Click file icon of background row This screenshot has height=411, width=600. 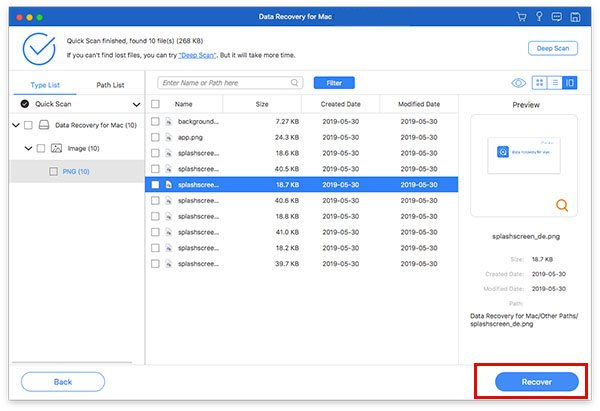tap(168, 122)
